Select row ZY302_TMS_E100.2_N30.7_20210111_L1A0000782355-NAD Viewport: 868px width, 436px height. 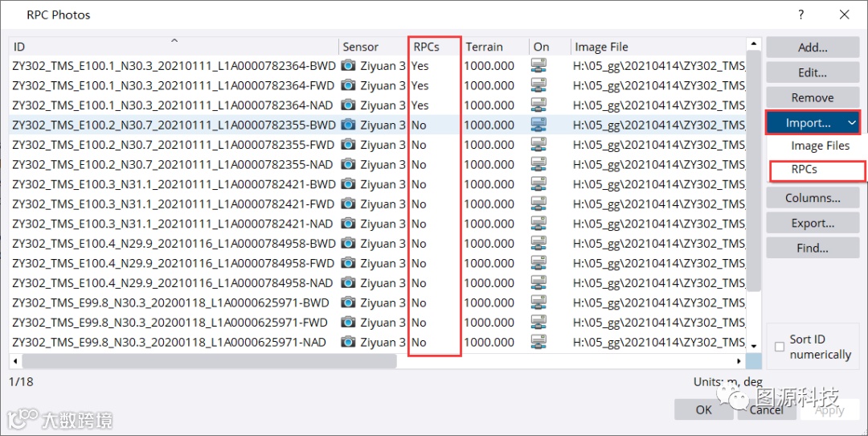coord(378,165)
